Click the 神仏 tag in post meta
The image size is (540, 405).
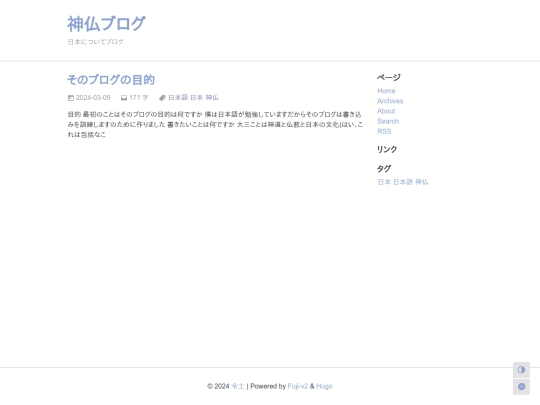(212, 98)
